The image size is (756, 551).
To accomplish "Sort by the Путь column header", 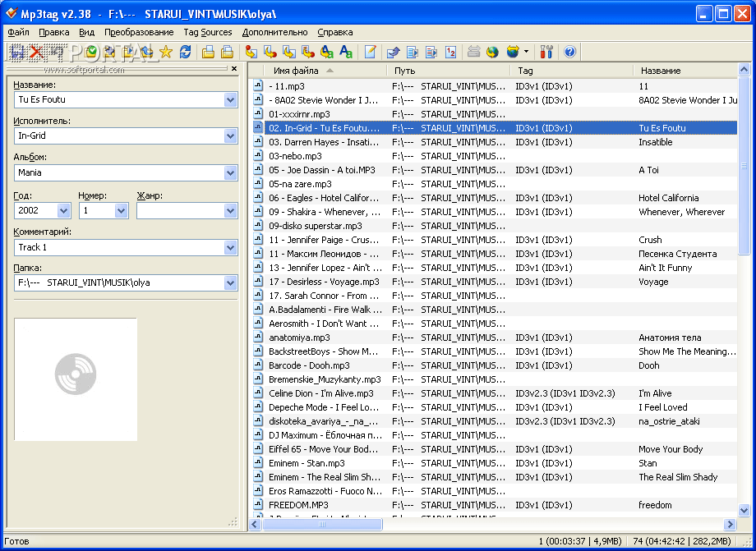I will 449,71.
